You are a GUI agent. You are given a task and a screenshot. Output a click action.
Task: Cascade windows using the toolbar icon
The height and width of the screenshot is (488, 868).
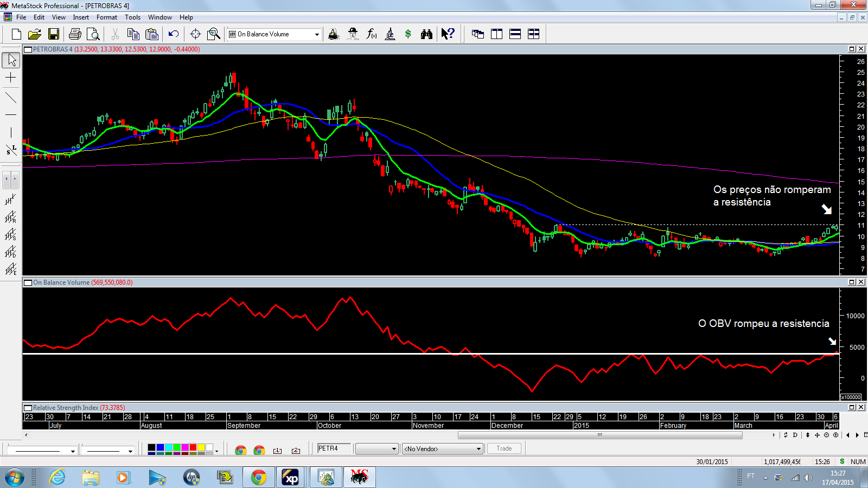pyautogui.click(x=478, y=34)
